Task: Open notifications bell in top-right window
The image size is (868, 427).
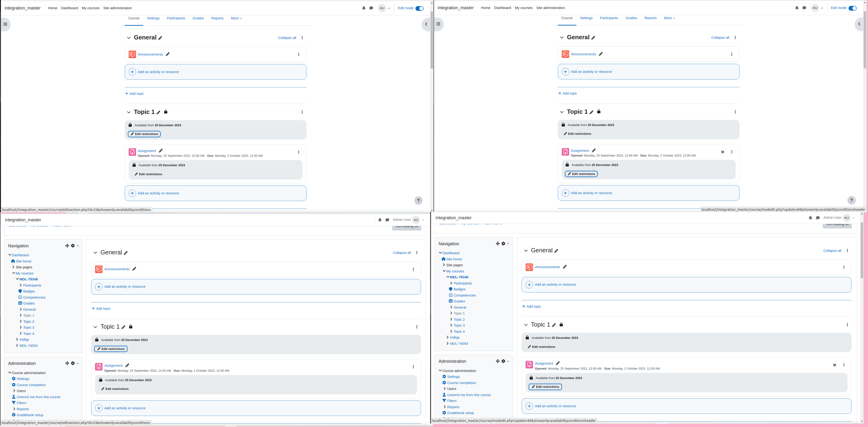Action: click(797, 8)
